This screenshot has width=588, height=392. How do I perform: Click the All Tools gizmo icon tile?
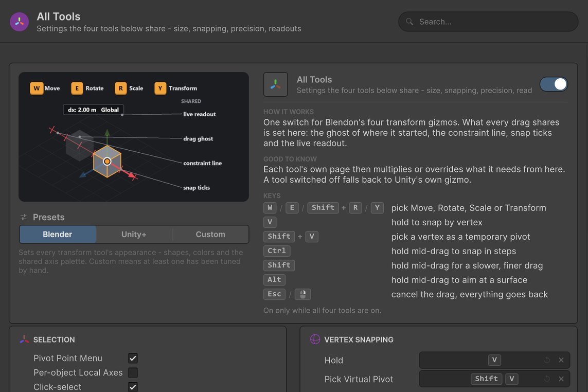coord(276,84)
